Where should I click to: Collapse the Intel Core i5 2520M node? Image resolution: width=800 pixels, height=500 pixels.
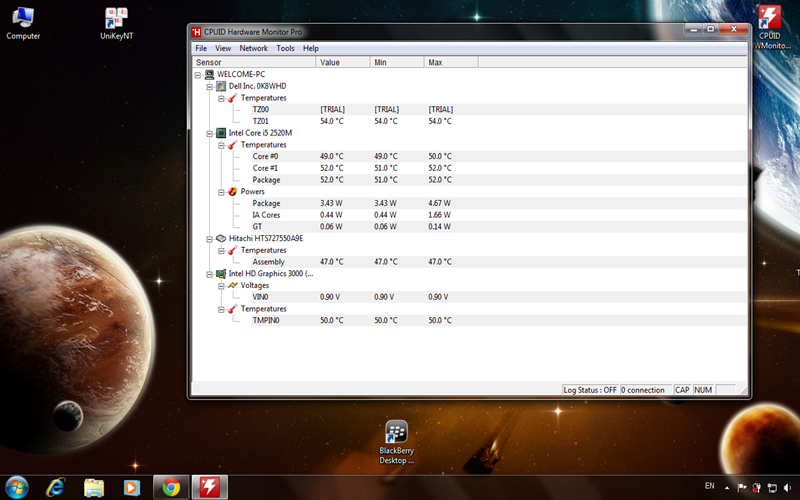(x=210, y=134)
